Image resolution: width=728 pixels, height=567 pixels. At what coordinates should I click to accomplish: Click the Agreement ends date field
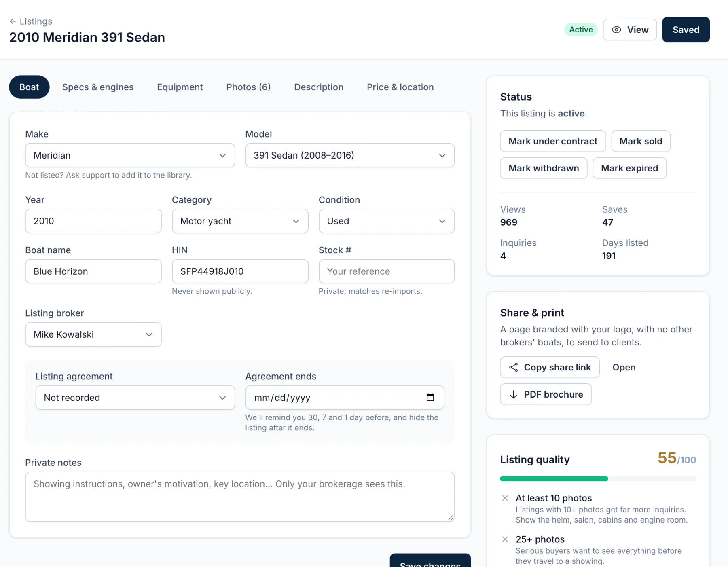tap(345, 398)
